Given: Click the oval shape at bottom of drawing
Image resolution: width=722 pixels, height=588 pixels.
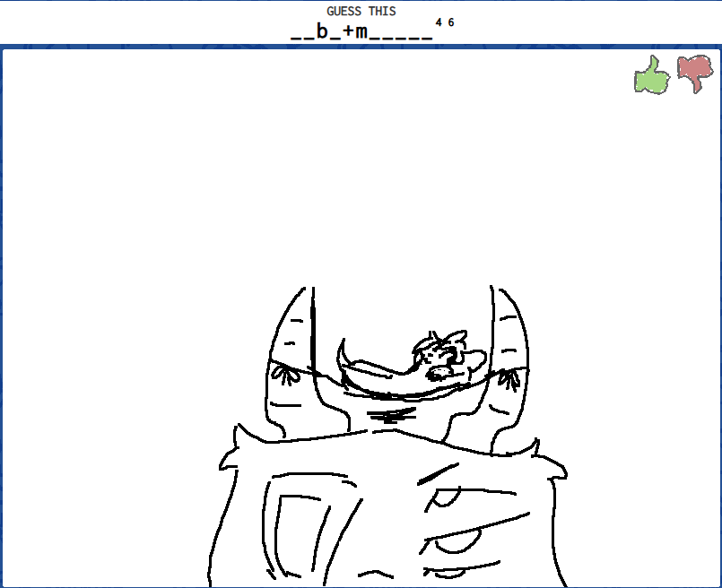Looking at the screenshot, I should (x=457, y=540).
